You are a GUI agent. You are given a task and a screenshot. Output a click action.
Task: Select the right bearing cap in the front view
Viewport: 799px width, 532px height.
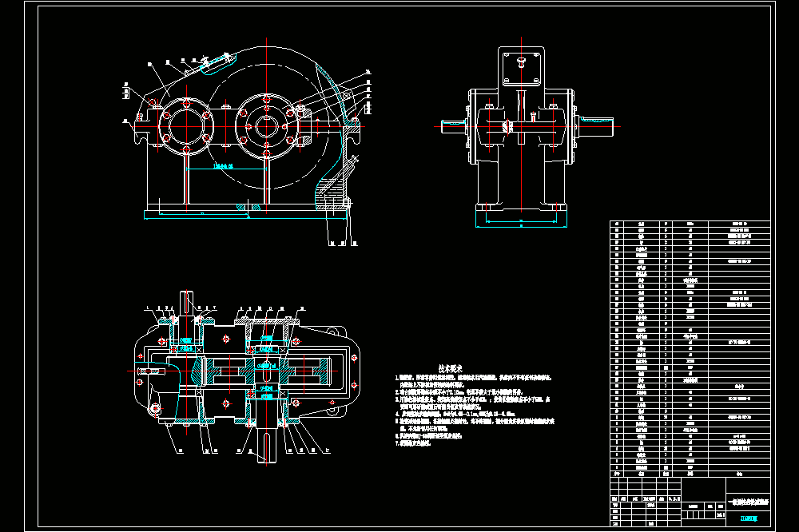coord(267,126)
